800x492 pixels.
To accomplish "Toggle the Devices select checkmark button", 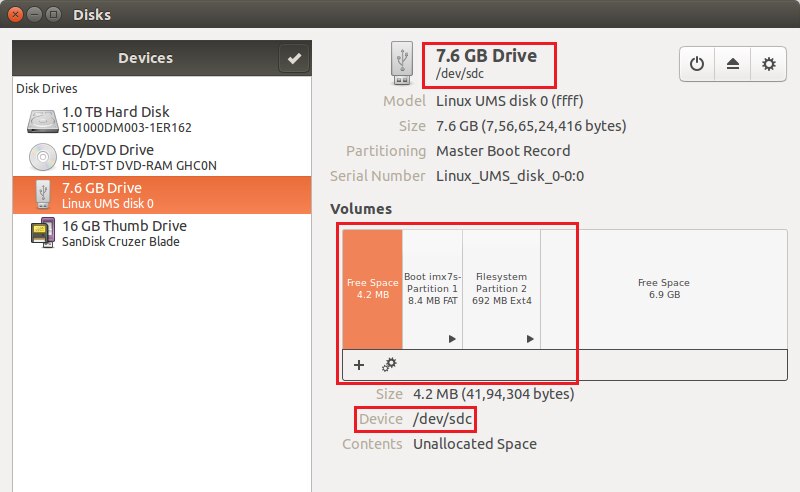I will coord(293,59).
